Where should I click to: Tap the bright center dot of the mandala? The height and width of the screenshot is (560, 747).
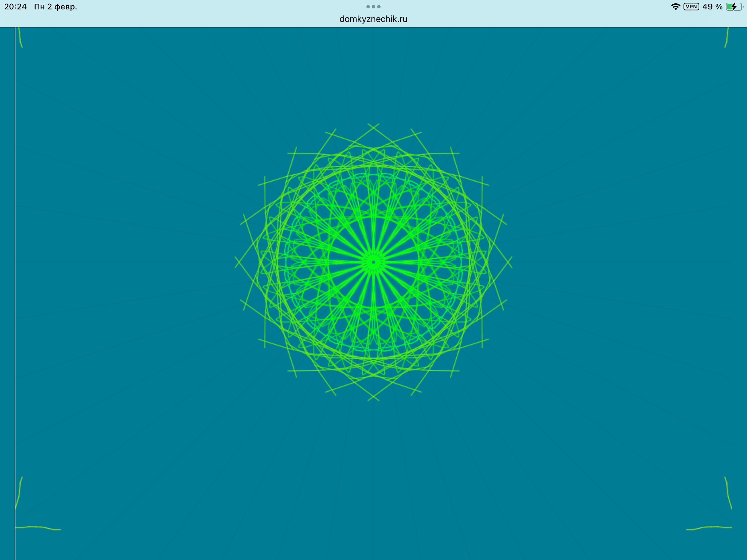[x=373, y=262]
